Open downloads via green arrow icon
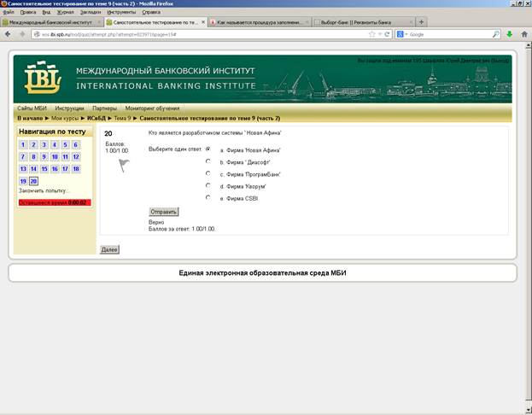532x415 pixels. tap(509, 34)
